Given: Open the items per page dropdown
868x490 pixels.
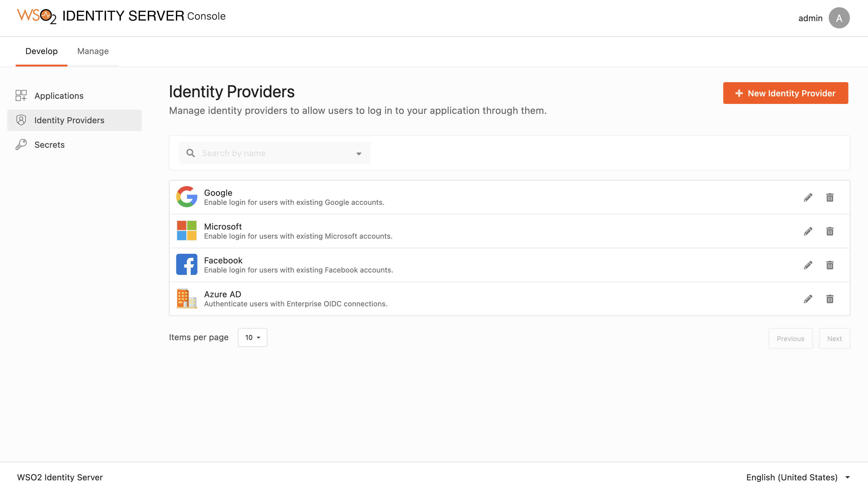Looking at the screenshot, I should pos(252,337).
